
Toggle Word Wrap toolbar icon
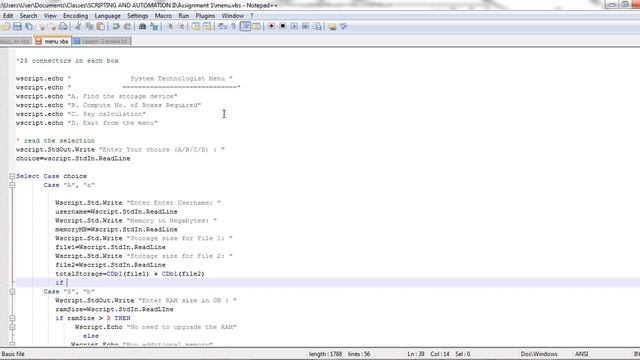click(222, 27)
